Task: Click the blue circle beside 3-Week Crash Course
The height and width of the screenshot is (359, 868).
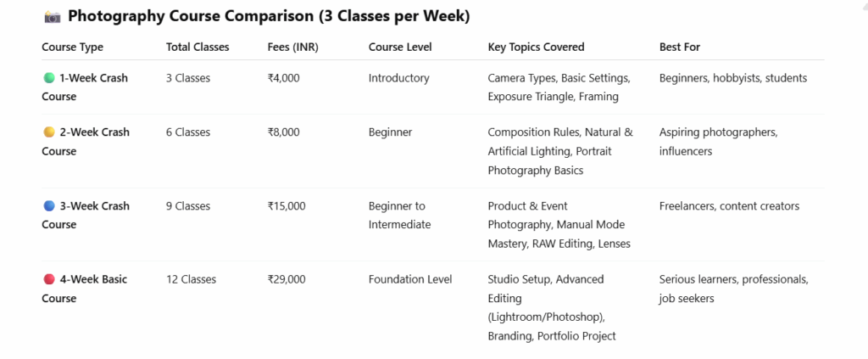Action: pos(48,206)
